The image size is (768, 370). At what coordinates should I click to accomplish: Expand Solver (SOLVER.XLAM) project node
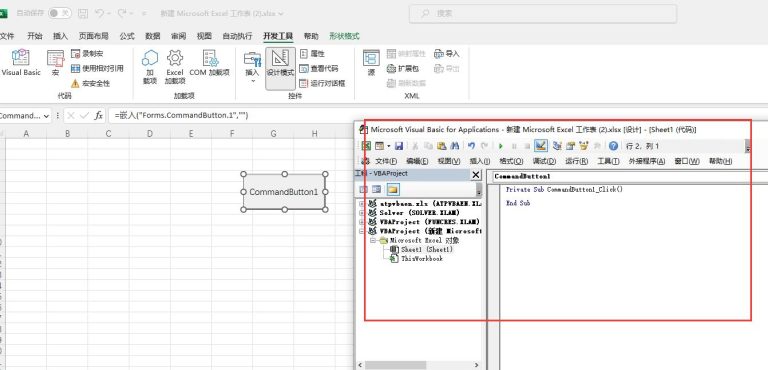click(361, 213)
